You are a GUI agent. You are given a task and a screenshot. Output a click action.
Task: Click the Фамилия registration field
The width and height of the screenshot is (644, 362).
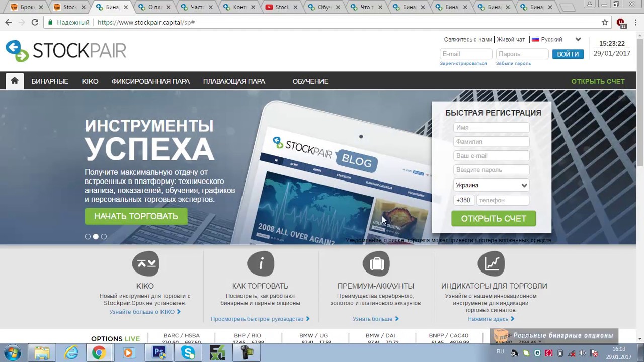(492, 142)
